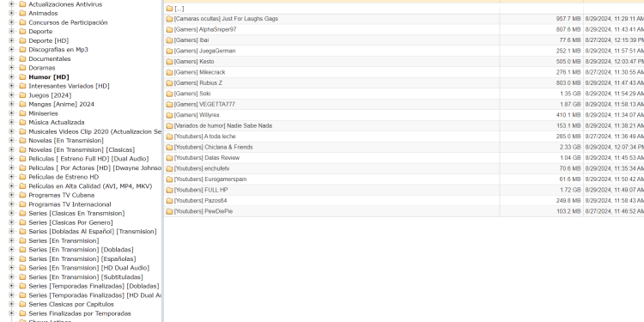The image size is (644, 322).
Task: Click the 957.7 MB size value
Action: (x=568, y=19)
